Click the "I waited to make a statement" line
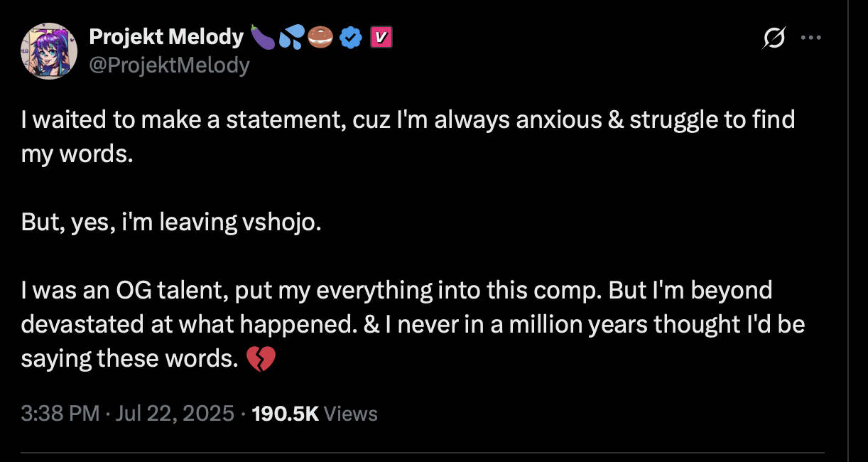Image resolution: width=868 pixels, height=462 pixels. pyautogui.click(x=407, y=119)
